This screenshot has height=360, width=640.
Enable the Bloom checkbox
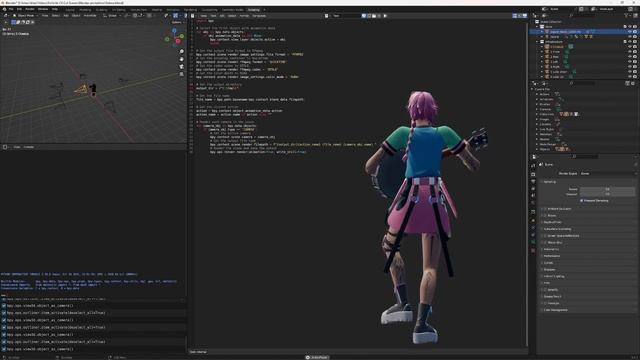(545, 216)
